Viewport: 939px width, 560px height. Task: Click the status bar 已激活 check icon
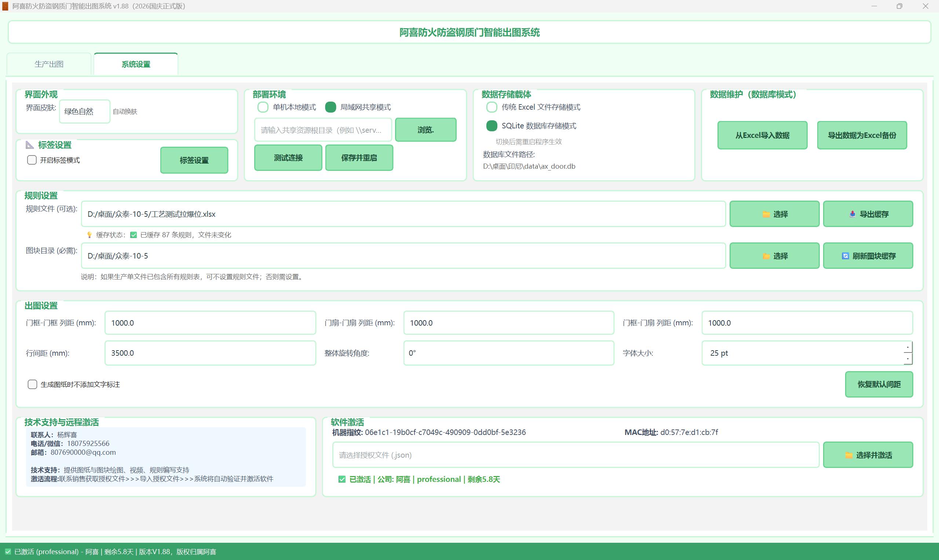(8, 551)
